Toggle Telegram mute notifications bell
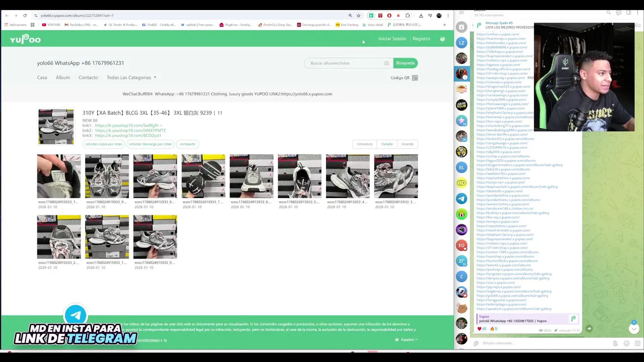The image size is (644, 362). 615,343
